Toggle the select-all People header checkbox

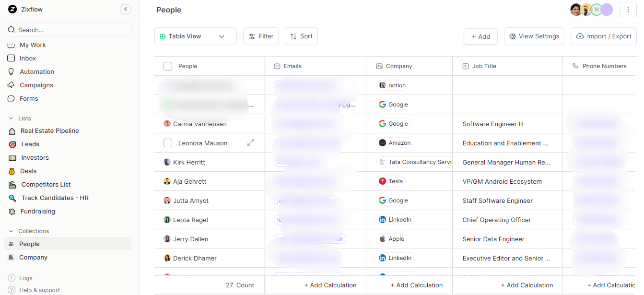click(x=168, y=66)
